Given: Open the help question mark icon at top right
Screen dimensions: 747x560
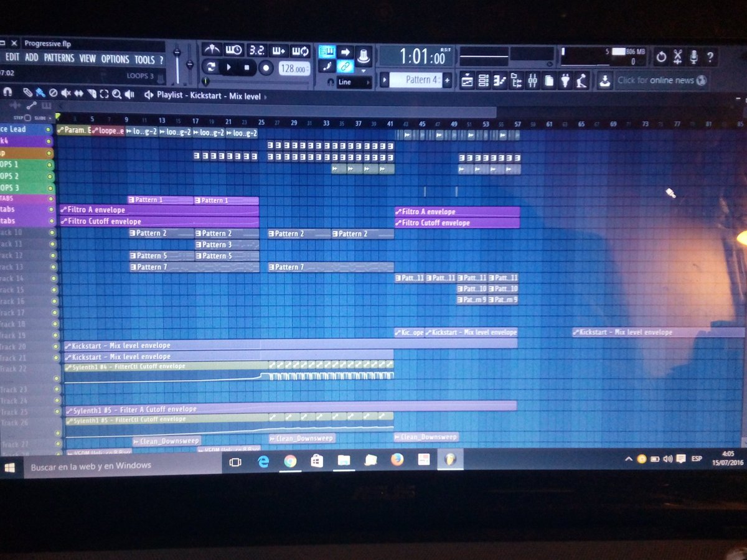Looking at the screenshot, I should pos(710,57).
